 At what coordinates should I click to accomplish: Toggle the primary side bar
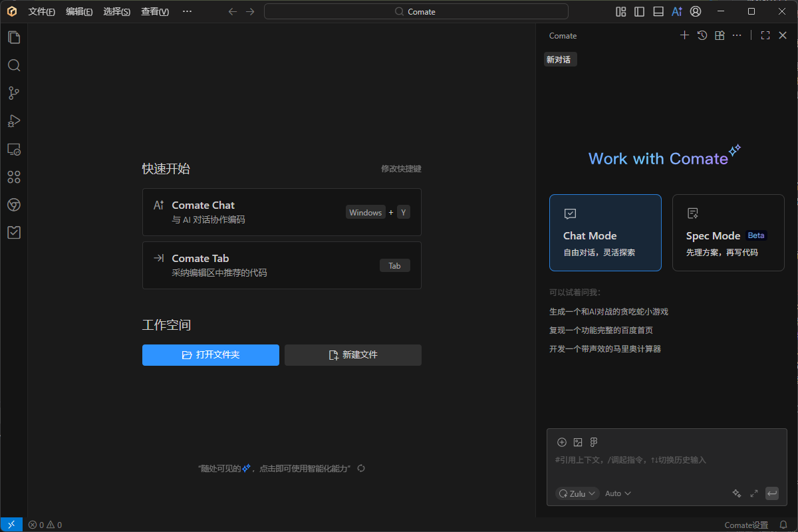click(640, 11)
